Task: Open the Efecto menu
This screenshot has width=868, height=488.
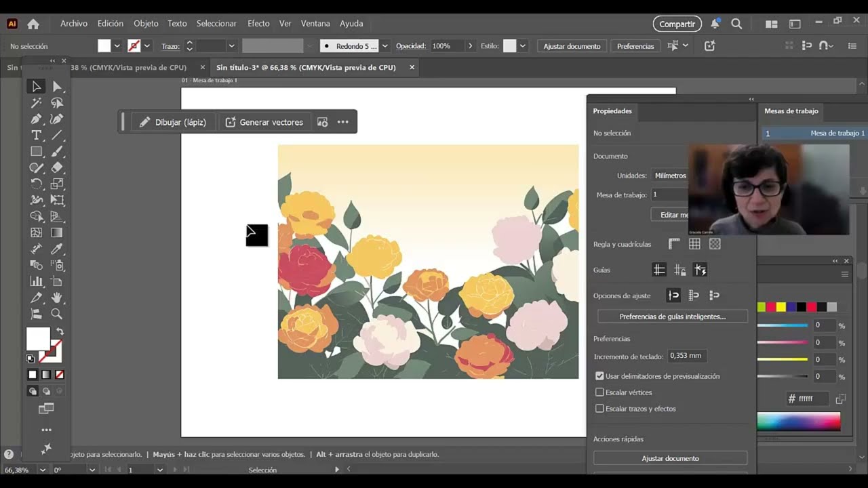Action: (258, 24)
